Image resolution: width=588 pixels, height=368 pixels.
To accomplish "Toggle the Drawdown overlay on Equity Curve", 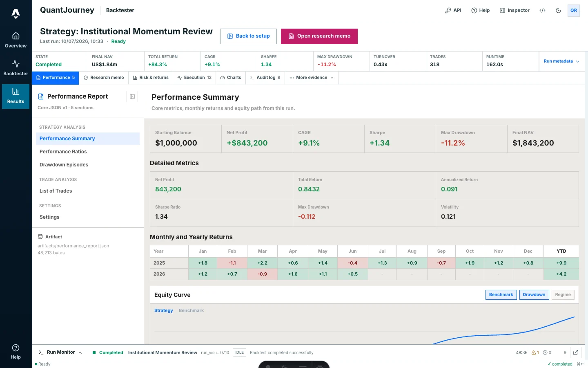I will [534, 295].
